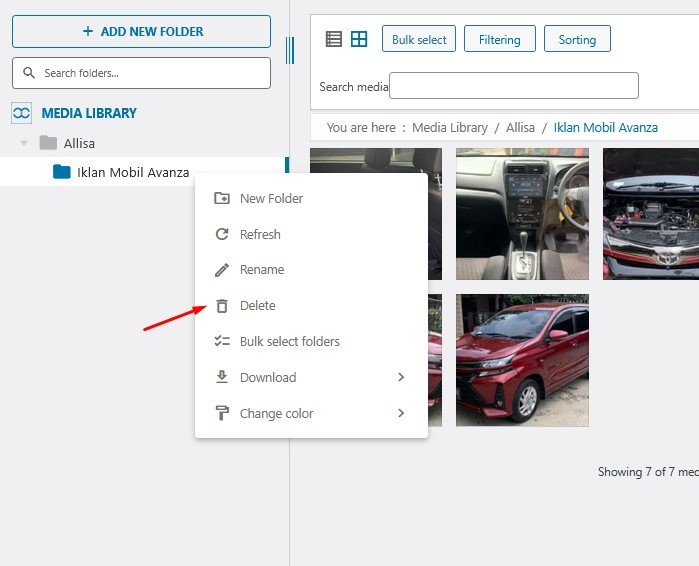The height and width of the screenshot is (566, 699).
Task: Switch to list view icon
Action: click(x=334, y=39)
